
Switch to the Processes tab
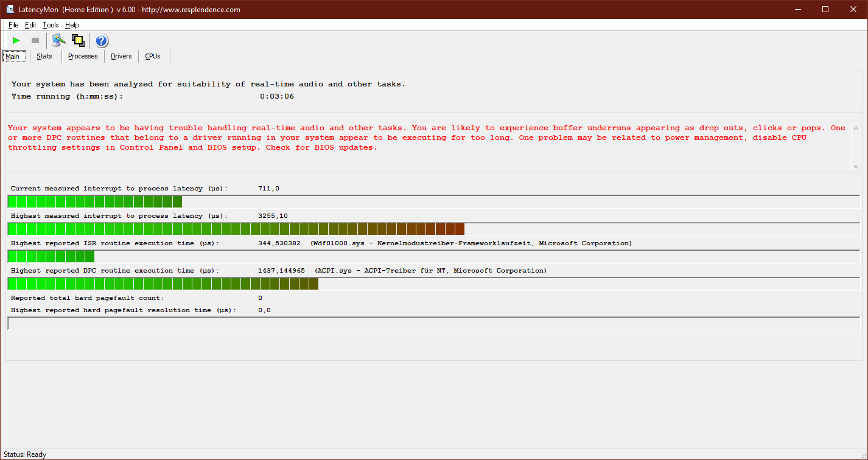click(83, 56)
